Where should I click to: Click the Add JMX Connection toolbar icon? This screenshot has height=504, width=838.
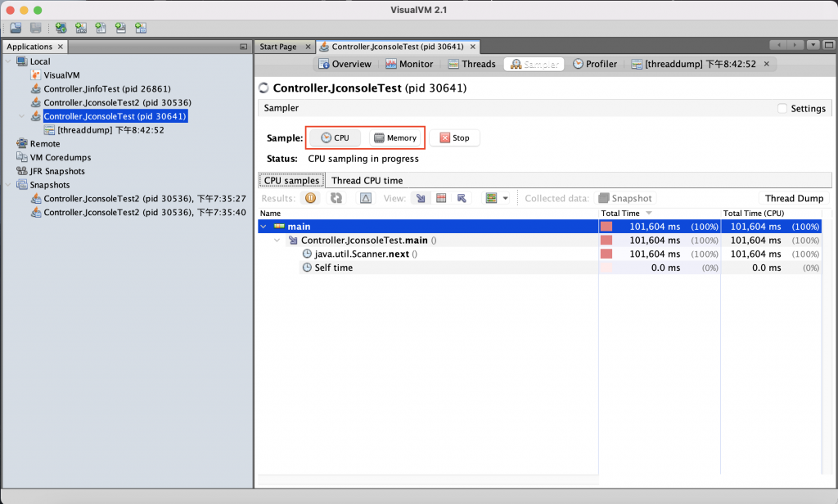coord(81,28)
